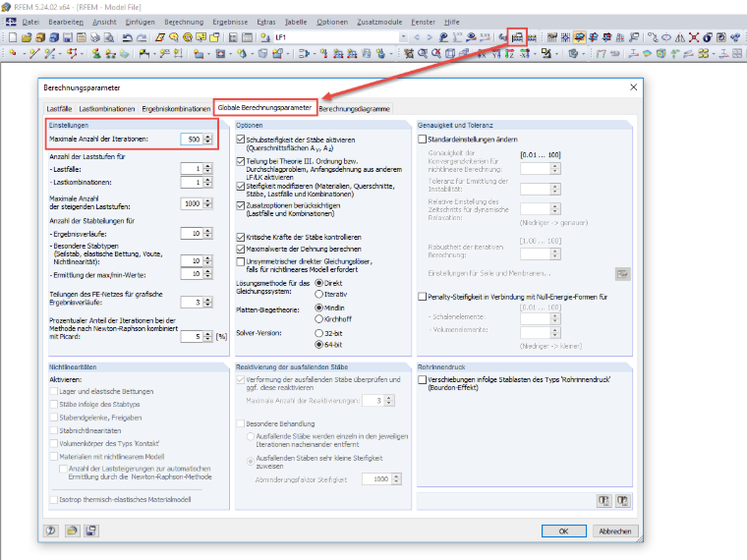Screen dimensions: 747x560
Task: Click the OK button
Action: click(x=563, y=531)
